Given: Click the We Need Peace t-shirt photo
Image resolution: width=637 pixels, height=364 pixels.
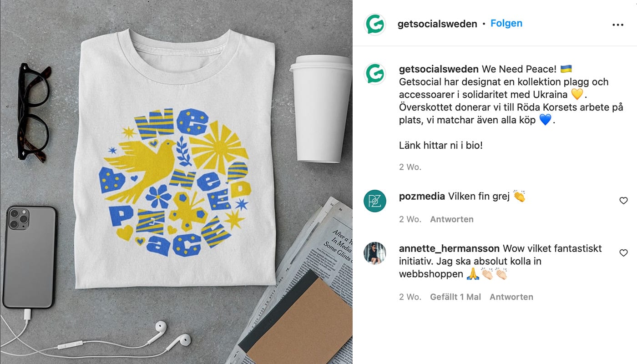Looking at the screenshot, I should pyautogui.click(x=176, y=182).
